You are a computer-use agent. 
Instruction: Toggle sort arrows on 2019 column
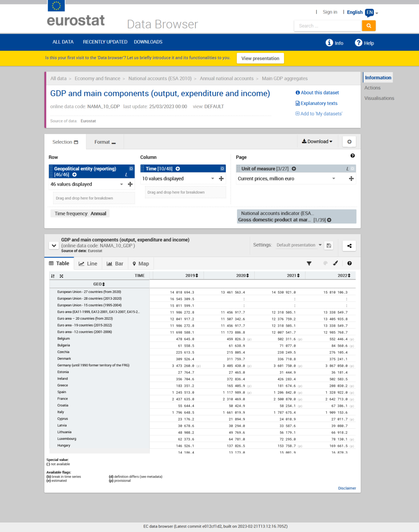pos(197,276)
